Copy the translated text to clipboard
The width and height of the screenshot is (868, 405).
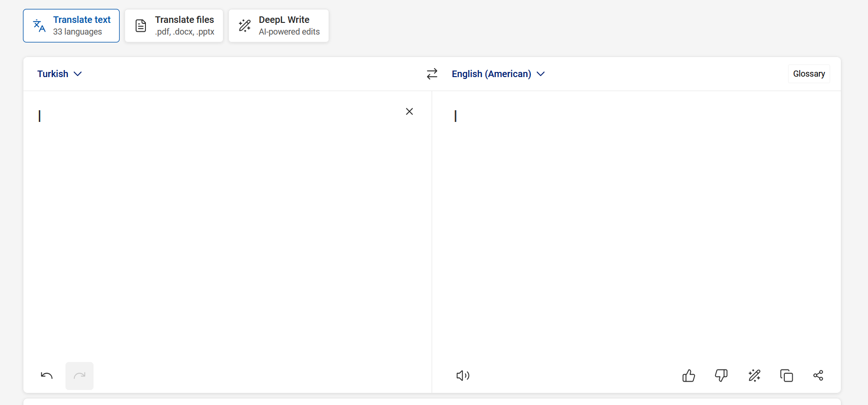[787, 376]
